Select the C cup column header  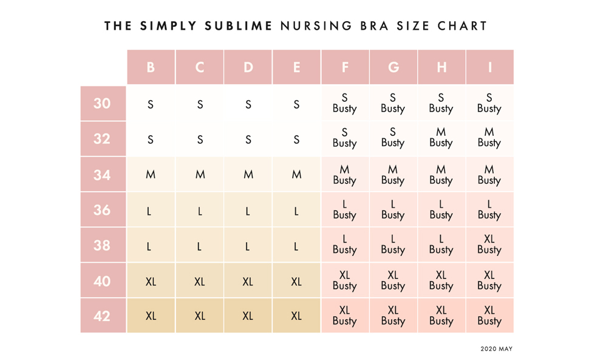[x=200, y=67]
